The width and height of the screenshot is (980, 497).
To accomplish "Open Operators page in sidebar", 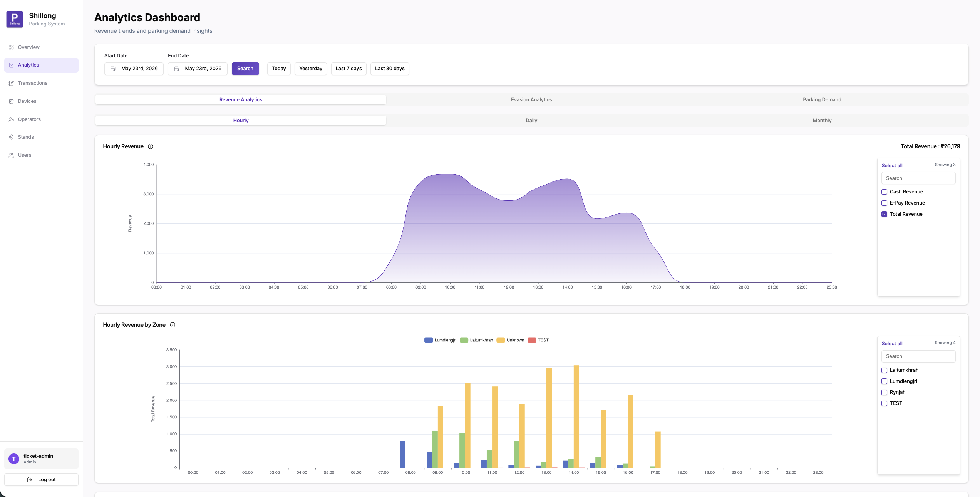I will tap(41, 119).
